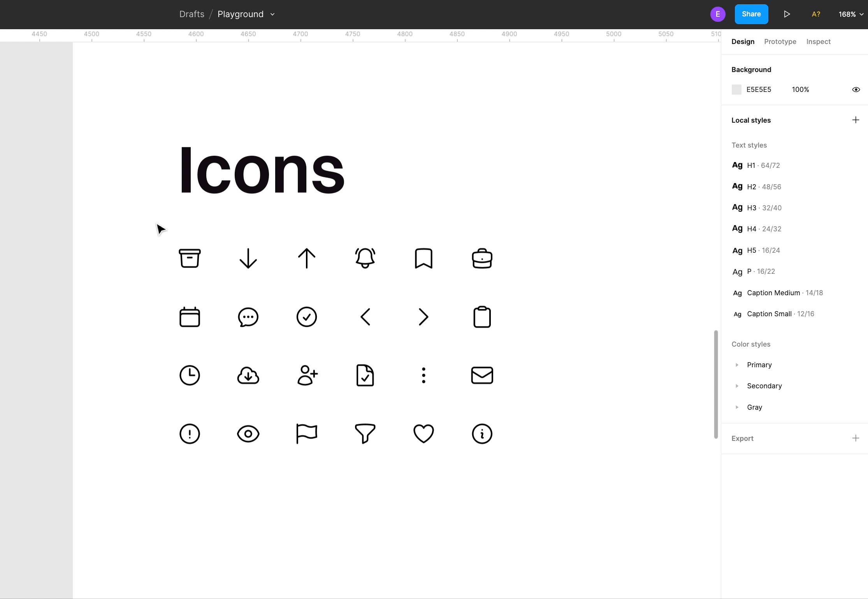Edit the 100% background opacity field
The width and height of the screenshot is (868, 599).
tap(800, 90)
